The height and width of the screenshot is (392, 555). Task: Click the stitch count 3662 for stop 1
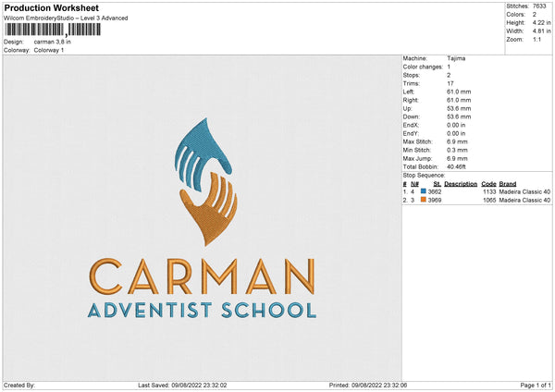coord(435,191)
